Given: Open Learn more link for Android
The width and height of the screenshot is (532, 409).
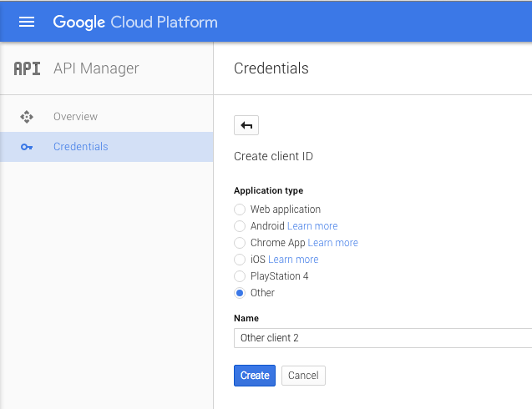Looking at the screenshot, I should coord(312,226).
